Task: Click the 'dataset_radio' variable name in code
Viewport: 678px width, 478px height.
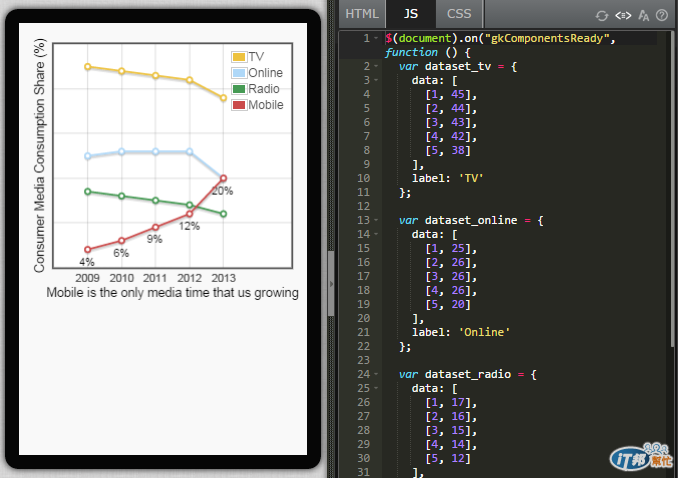Action: [468, 374]
